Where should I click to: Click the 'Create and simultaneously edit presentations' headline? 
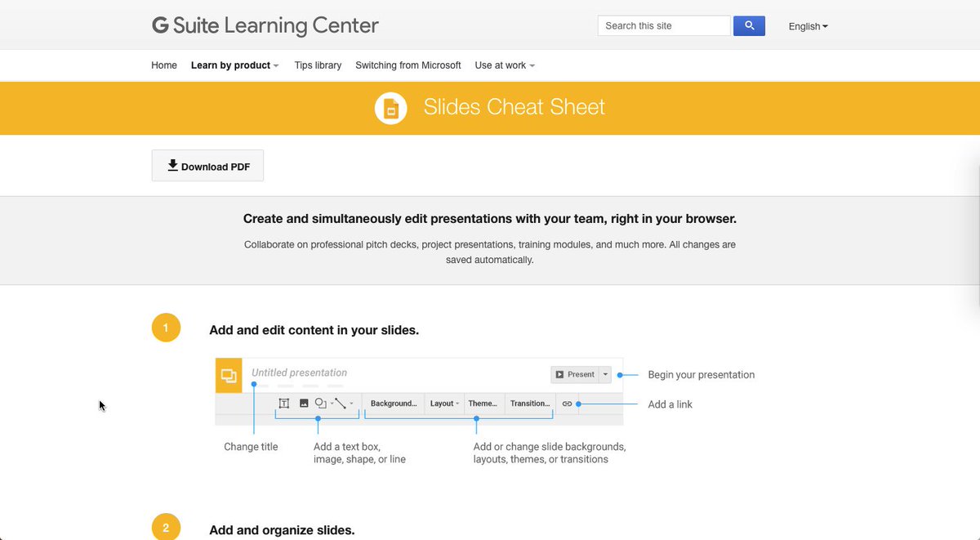[x=490, y=219]
